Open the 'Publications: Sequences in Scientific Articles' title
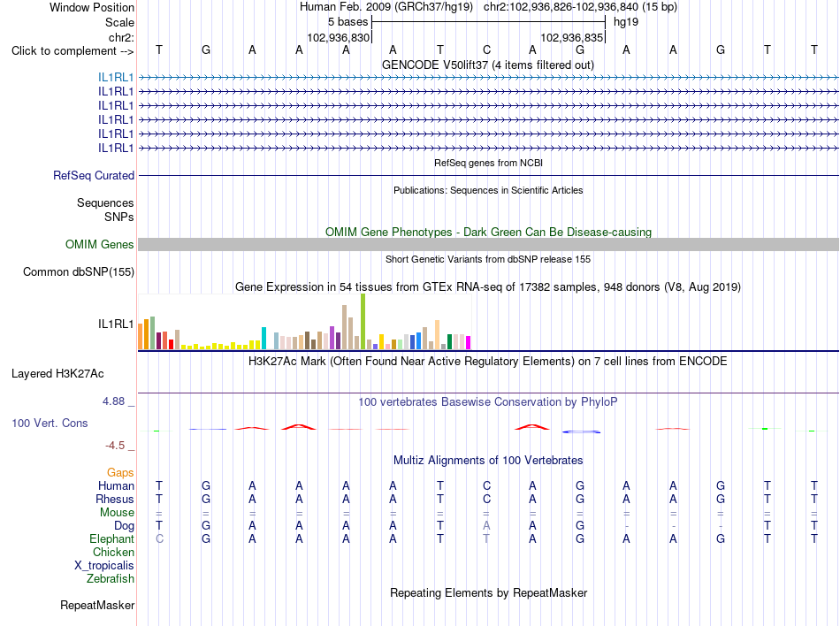The height and width of the screenshot is (626, 840). coord(488,190)
